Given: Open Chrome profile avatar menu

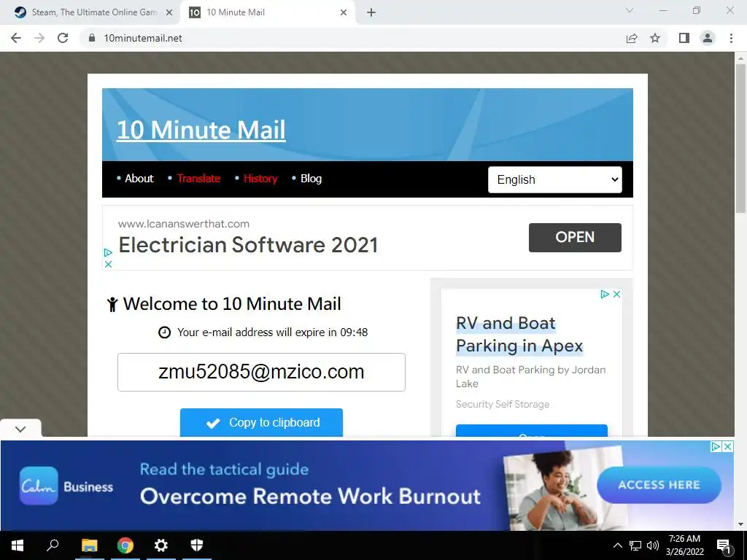Looking at the screenshot, I should tap(708, 38).
